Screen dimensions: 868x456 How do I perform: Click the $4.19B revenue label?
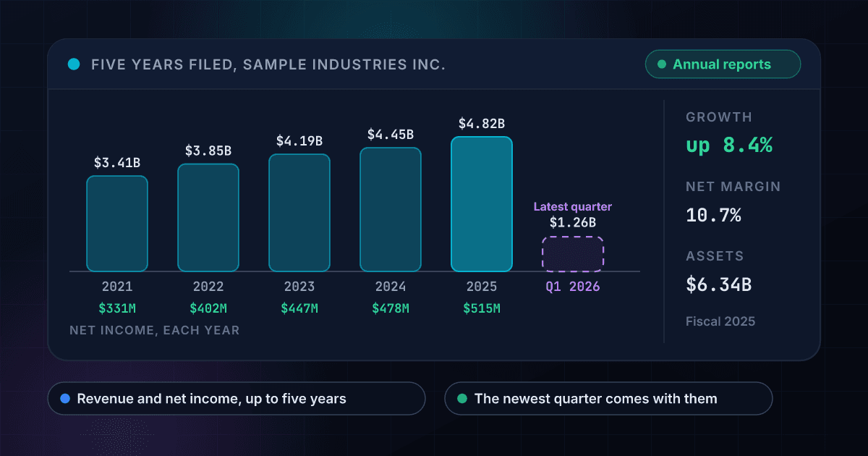(299, 141)
